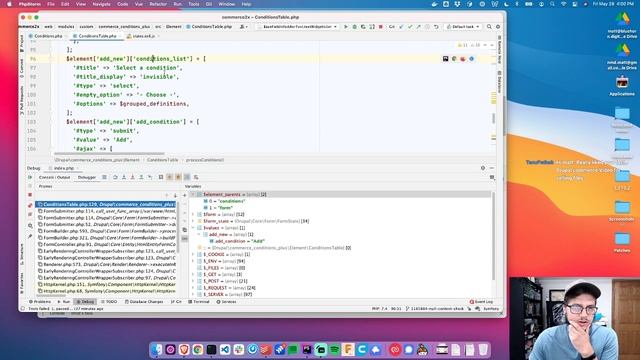Image resolution: width=640 pixels, height=360 pixels.
Task: Select the HttpKernel.php:151 stack frame
Action: tap(106, 284)
